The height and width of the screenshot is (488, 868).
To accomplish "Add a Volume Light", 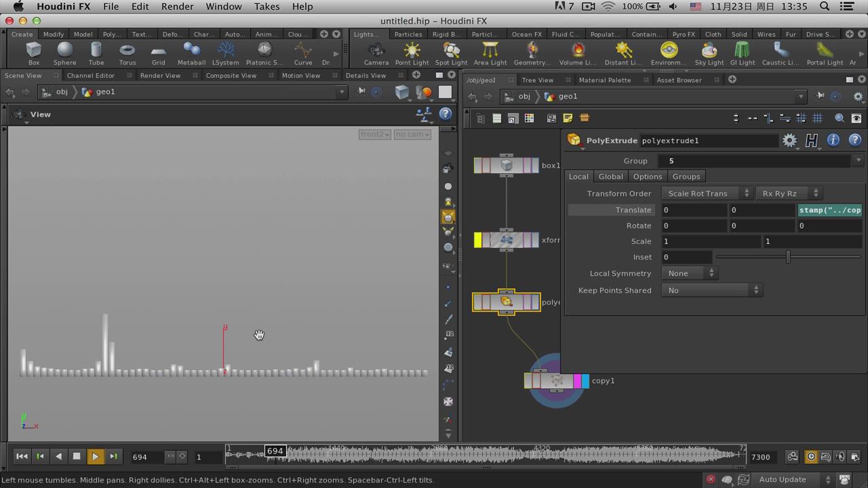I will click(577, 54).
